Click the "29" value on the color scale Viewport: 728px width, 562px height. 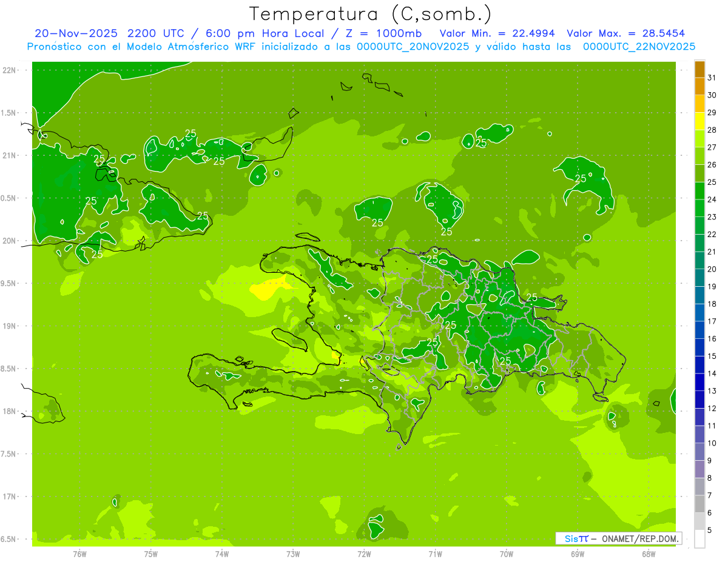tap(712, 112)
